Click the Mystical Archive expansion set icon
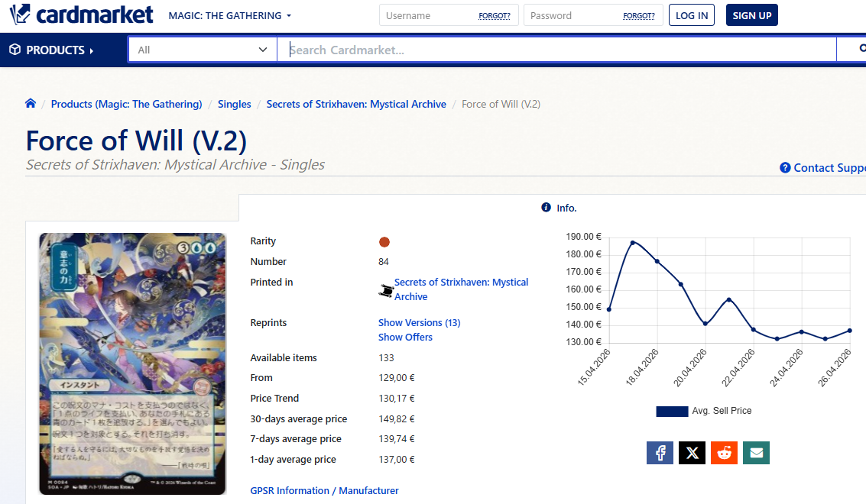This screenshot has width=866, height=504. pyautogui.click(x=386, y=290)
